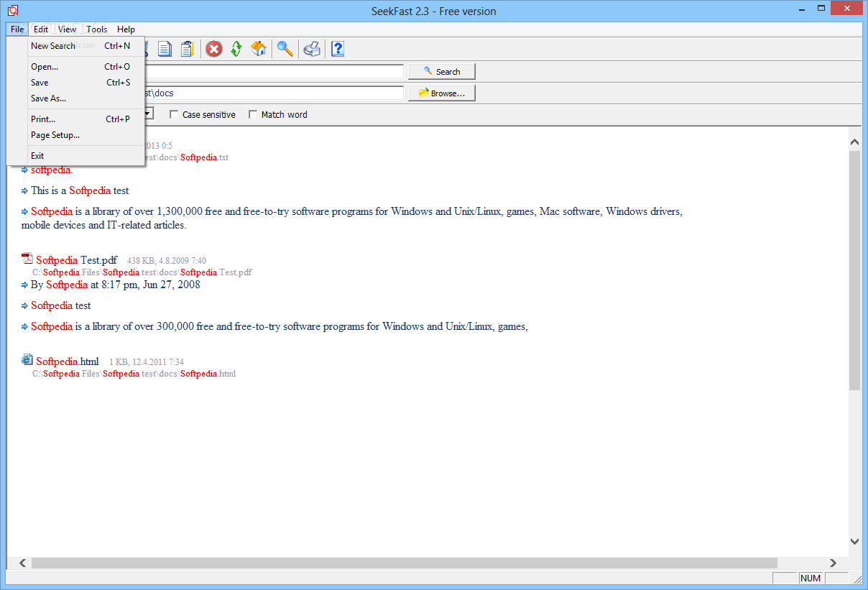Click the '1 KB, 12.4.2011 7:34' file info
Image resolution: width=868 pixels, height=590 pixels.
tap(147, 362)
